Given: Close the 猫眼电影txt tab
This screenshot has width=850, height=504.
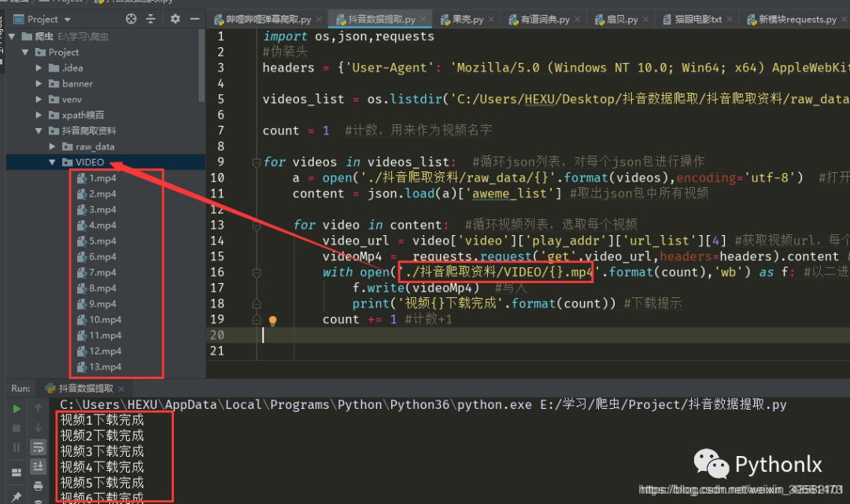Looking at the screenshot, I should (x=730, y=20).
